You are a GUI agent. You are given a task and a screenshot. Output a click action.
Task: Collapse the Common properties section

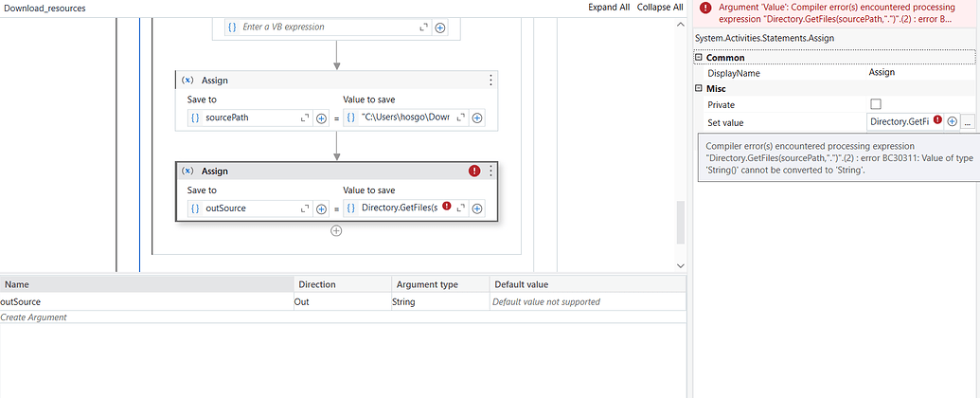coord(699,58)
